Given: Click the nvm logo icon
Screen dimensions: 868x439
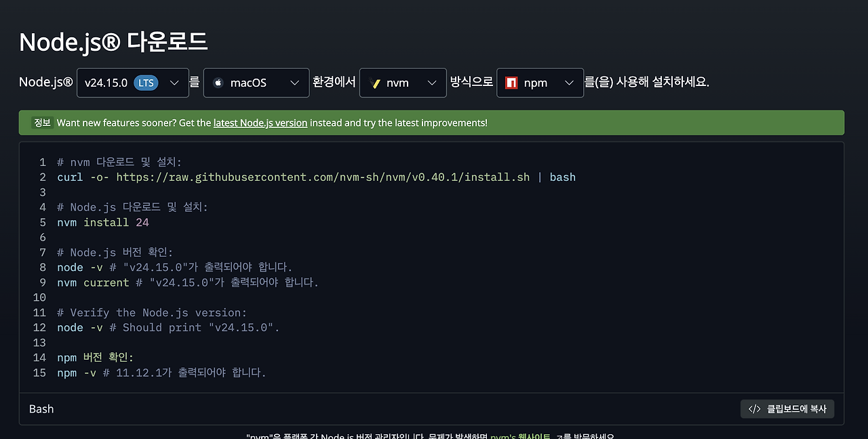Looking at the screenshot, I should pos(374,83).
